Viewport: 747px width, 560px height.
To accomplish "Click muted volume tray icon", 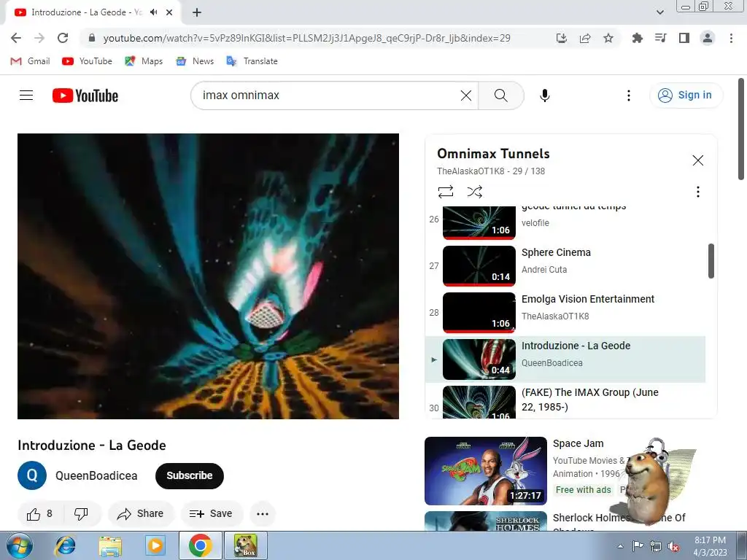I will (673, 546).
